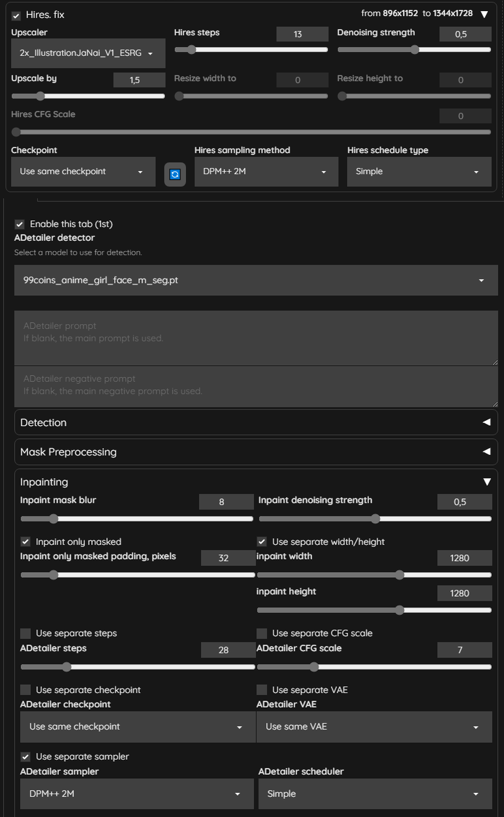Enable Use separate steps checkbox
The height and width of the screenshot is (817, 504).
pos(25,634)
